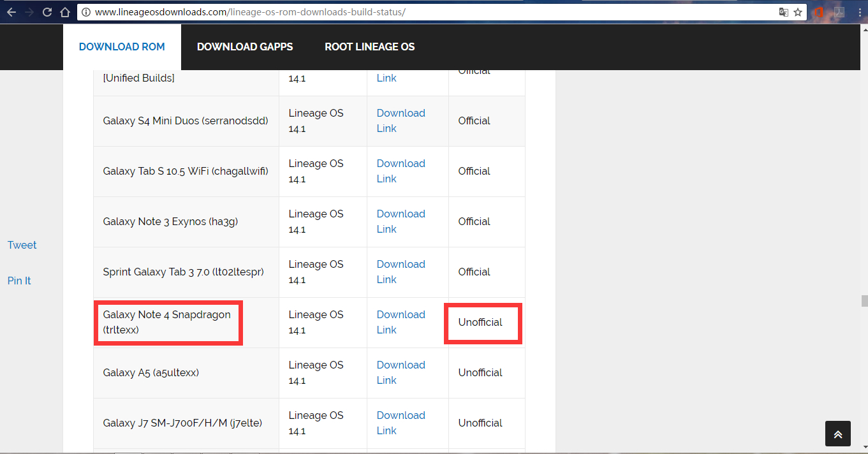Open the browser home page
Screen dimensions: 868x454
[x=64, y=12]
